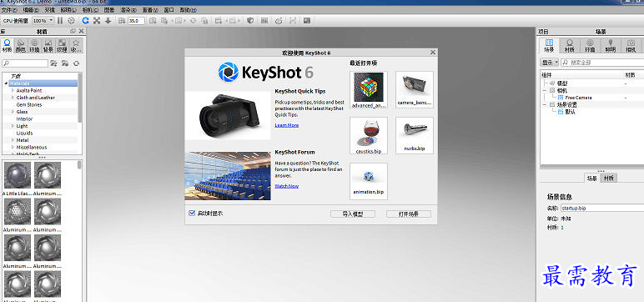Open the 渲染 menu
Viewport: 644px width, 302px height.
point(129,10)
